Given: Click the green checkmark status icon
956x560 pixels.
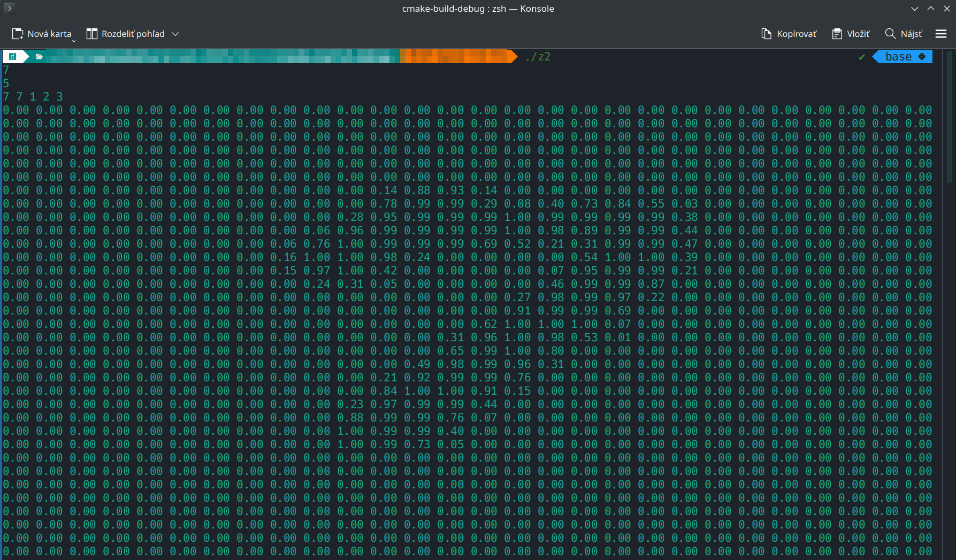Looking at the screenshot, I should click(x=862, y=57).
